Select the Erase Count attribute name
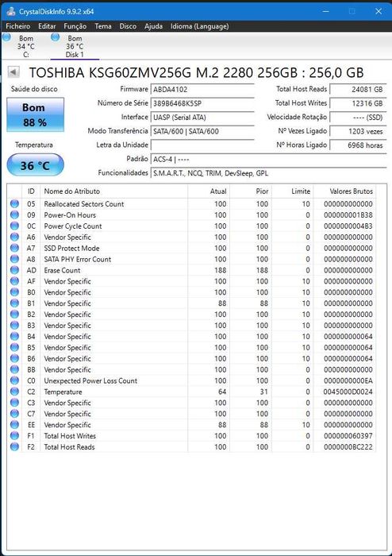Viewport: 392px width, 556px height. (x=62, y=270)
